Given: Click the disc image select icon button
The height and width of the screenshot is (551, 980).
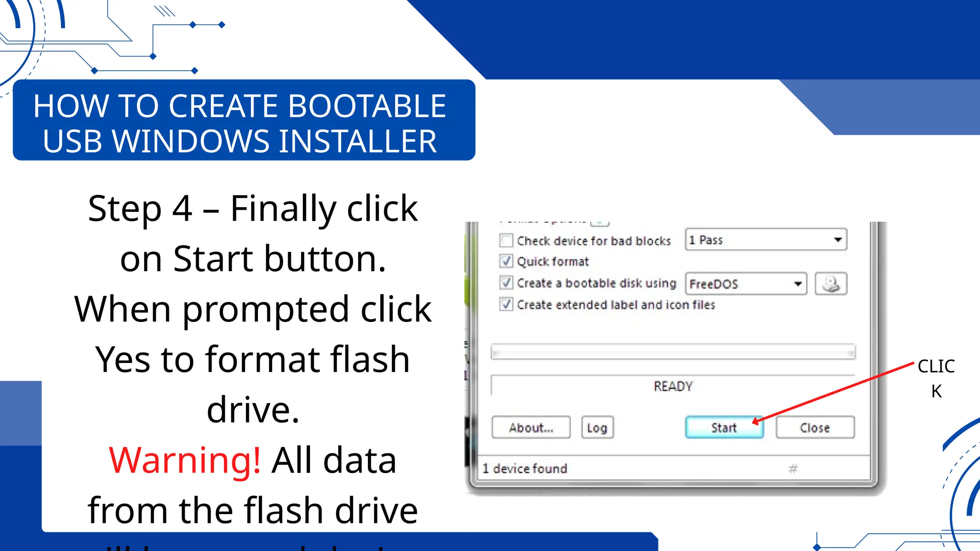Looking at the screenshot, I should (831, 284).
